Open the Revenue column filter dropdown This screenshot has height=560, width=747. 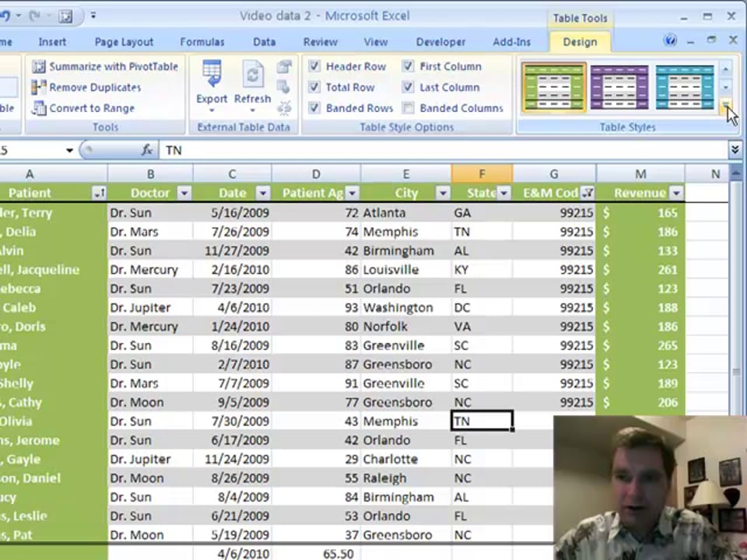click(x=676, y=193)
